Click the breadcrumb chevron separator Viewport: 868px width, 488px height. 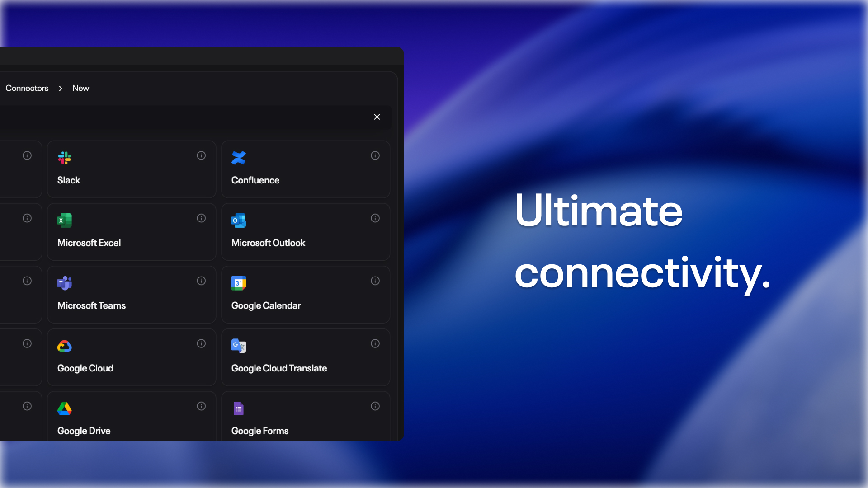61,89
